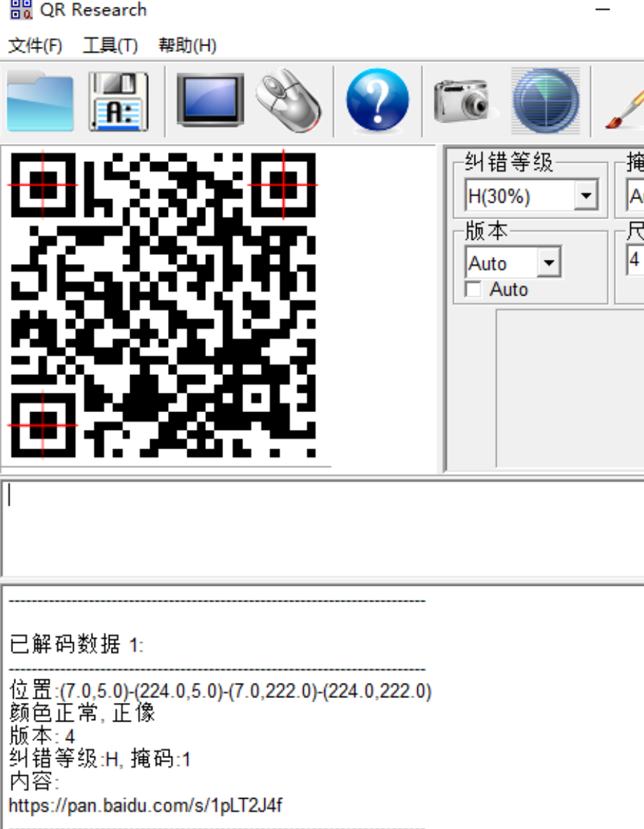Screen dimensions: 644x829
Task: Expand the 纠错等级 H(30%) dropdown
Action: tap(585, 196)
